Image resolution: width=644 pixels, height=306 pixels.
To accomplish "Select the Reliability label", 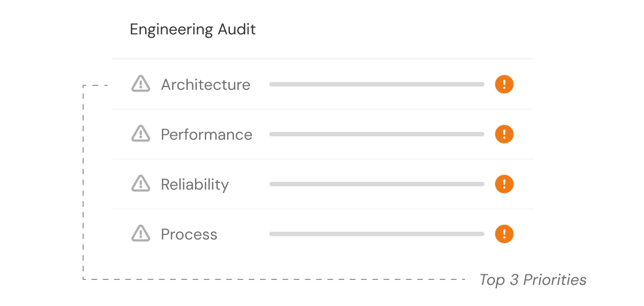I will (195, 185).
